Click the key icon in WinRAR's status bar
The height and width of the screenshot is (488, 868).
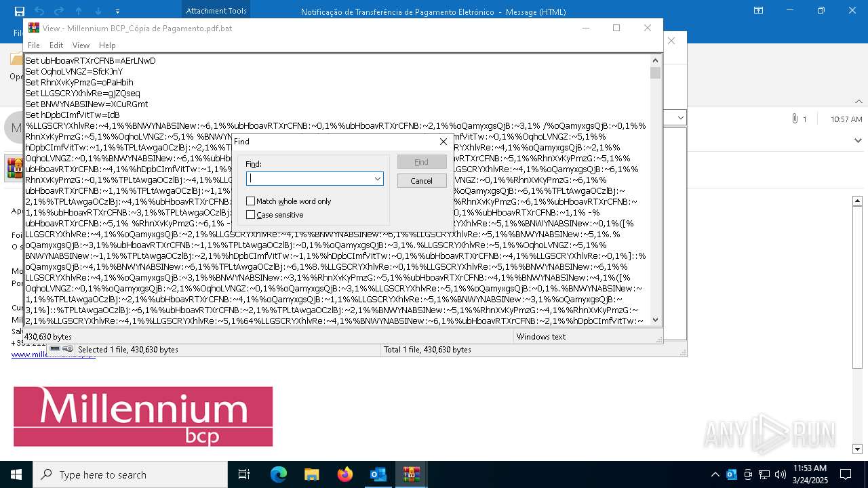[68, 349]
